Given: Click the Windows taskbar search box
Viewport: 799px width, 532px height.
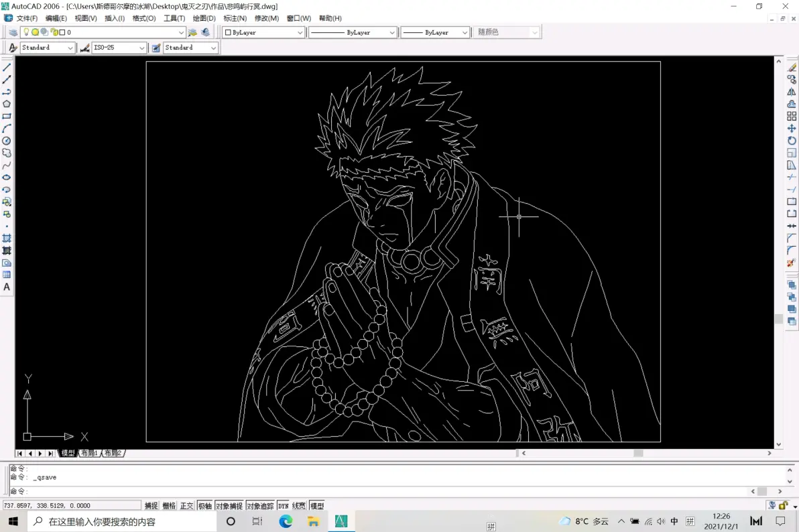Looking at the screenshot, I should [x=122, y=521].
